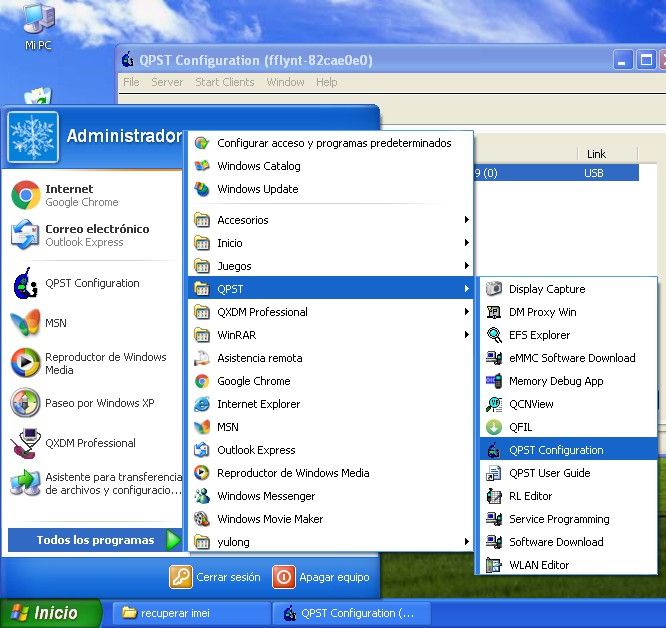
Task: Open Display Capture from QPST submenu
Action: (568, 289)
